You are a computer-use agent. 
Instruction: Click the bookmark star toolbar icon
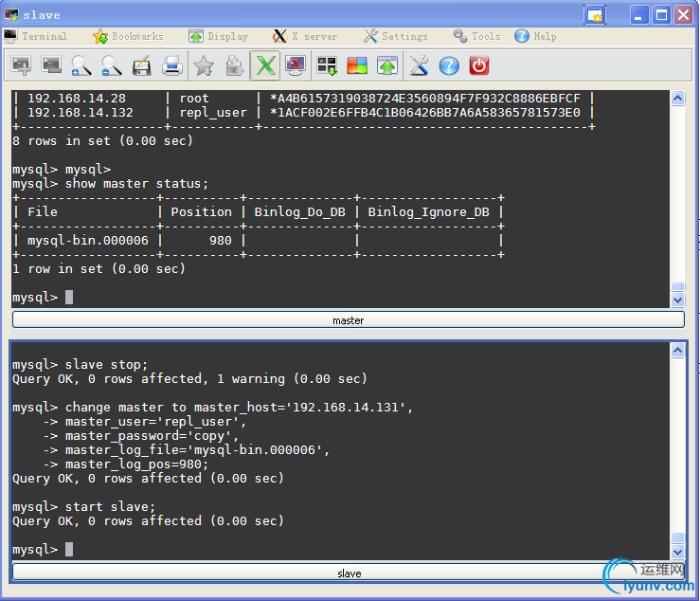(x=204, y=65)
